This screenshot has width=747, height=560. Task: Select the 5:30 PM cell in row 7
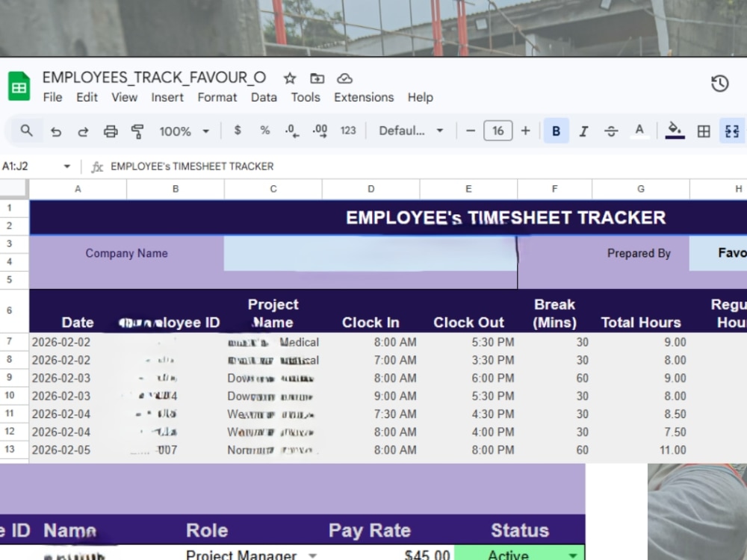[x=469, y=342]
